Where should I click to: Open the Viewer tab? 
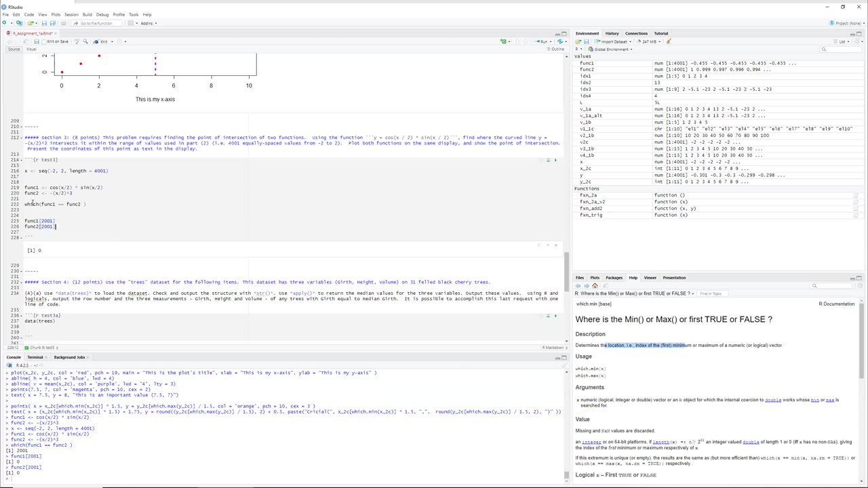point(650,278)
